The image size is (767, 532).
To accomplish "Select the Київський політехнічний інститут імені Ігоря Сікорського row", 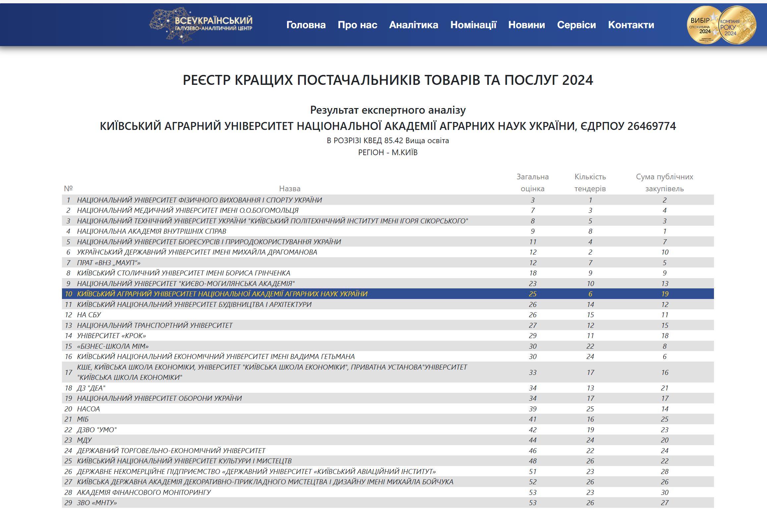I will (388, 221).
